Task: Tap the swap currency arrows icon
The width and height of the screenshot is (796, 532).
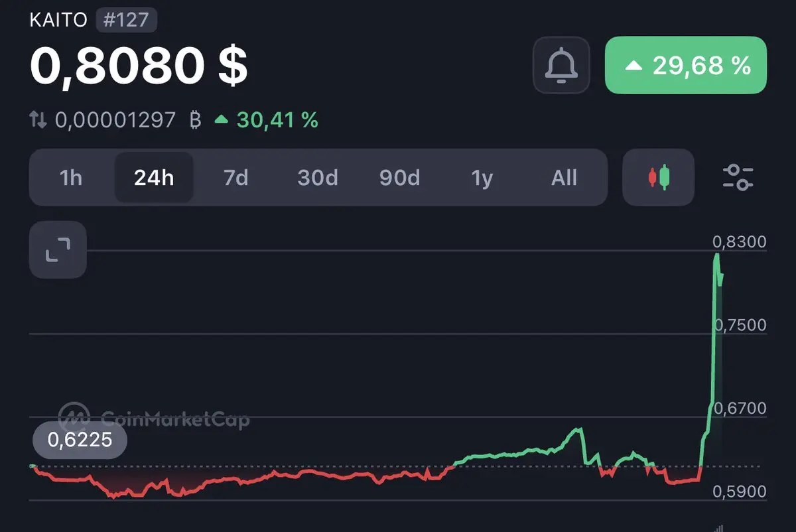Action: pyautogui.click(x=38, y=120)
